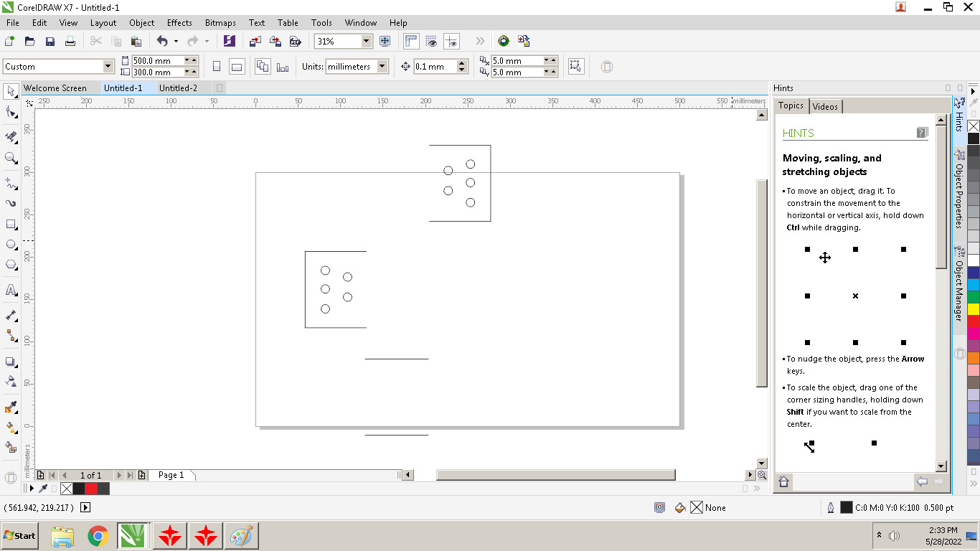Click the Page 1 tab
Viewport: 980px width, 551px height.
(x=171, y=475)
